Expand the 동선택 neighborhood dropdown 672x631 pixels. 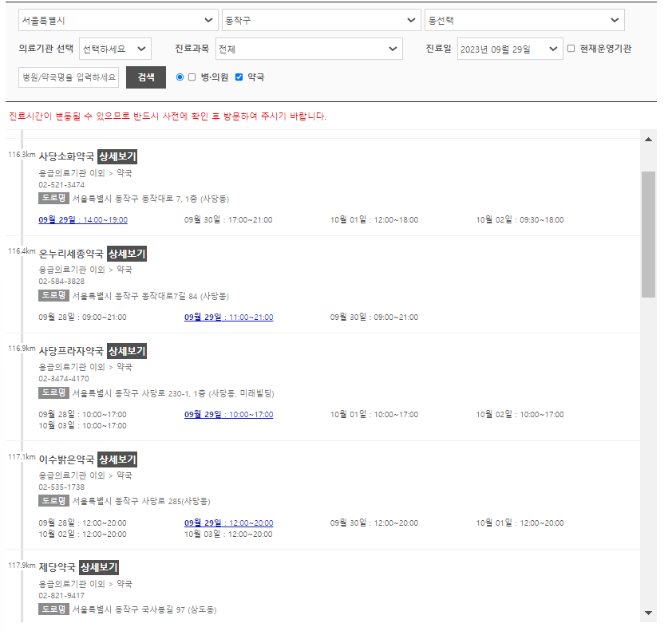tap(524, 20)
